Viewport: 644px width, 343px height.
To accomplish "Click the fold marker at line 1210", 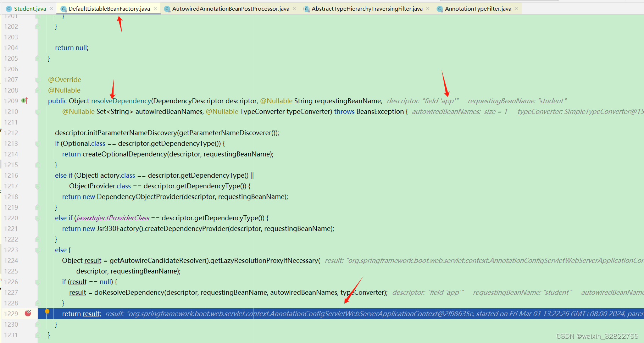I will point(38,112).
